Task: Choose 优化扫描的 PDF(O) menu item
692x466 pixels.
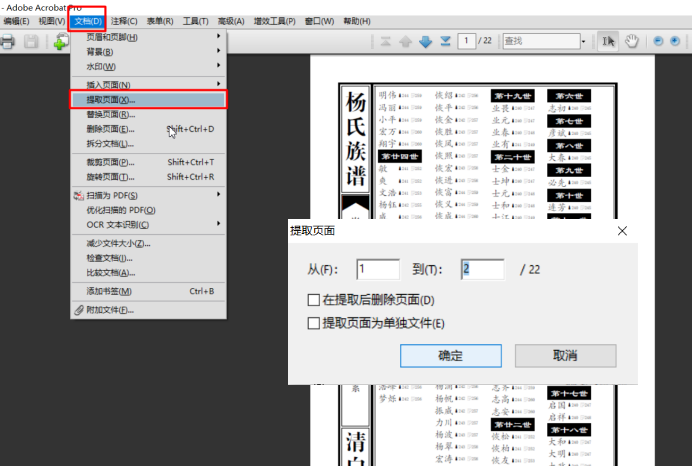Action: 148,210
